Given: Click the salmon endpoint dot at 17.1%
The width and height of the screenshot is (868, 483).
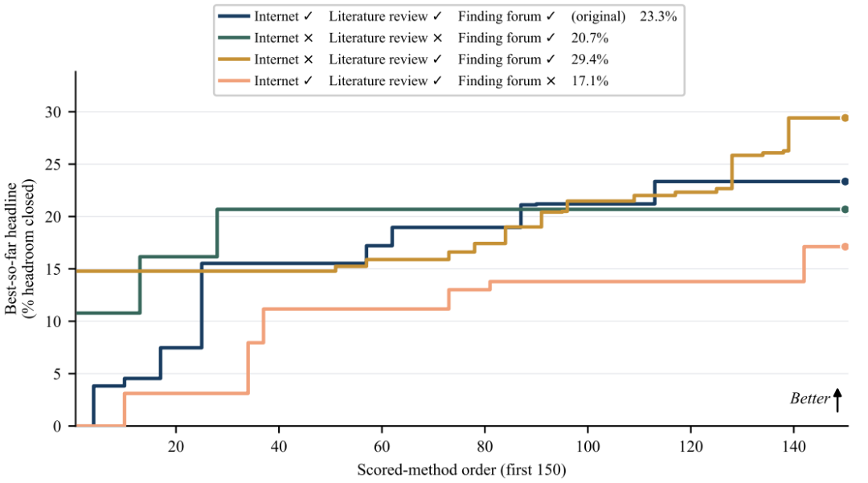Looking at the screenshot, I should tap(845, 247).
